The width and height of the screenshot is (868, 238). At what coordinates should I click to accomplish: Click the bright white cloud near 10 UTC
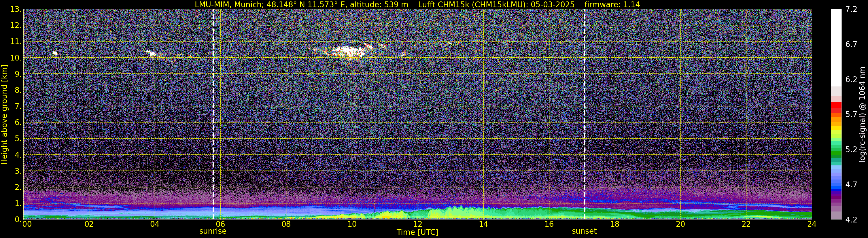coord(349,52)
